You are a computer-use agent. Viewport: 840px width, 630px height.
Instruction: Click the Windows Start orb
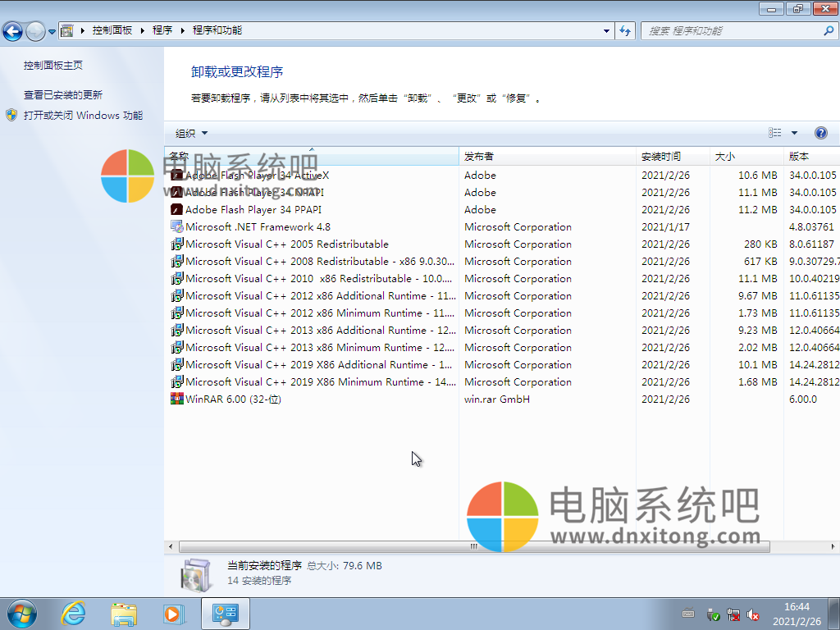[21, 614]
